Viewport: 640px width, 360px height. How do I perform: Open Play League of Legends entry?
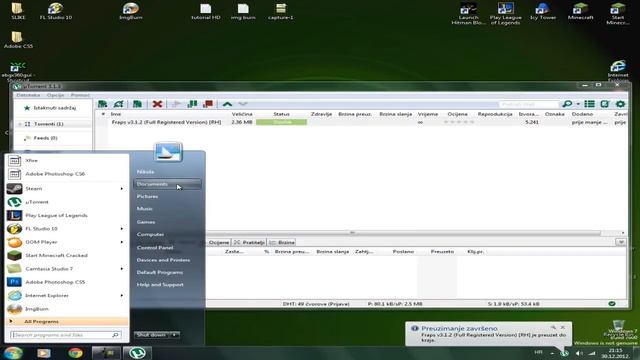[x=56, y=215]
